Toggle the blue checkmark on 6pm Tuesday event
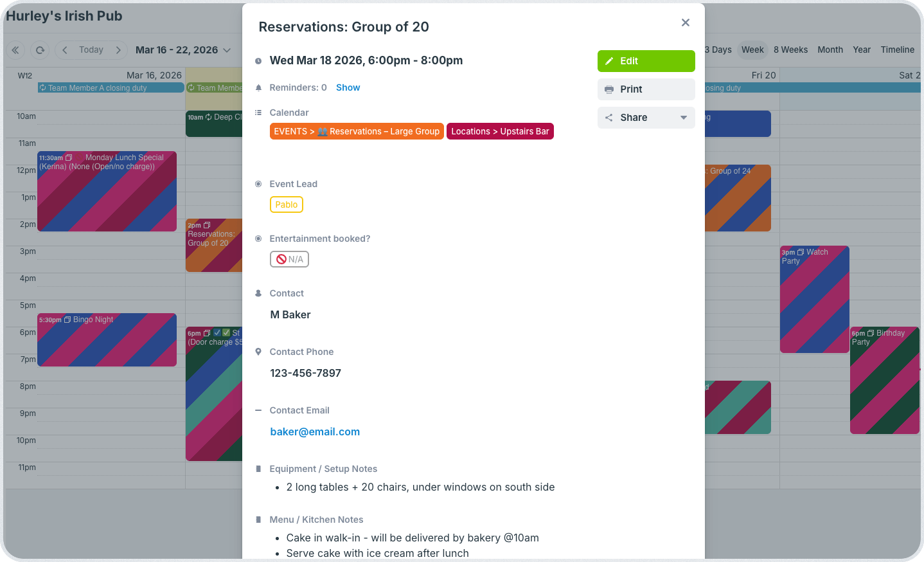 click(217, 333)
